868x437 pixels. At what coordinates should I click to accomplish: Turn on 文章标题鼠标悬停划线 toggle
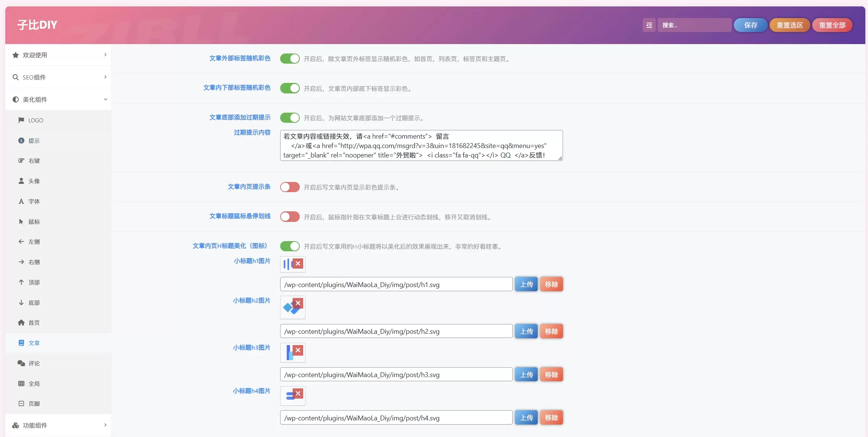(x=290, y=217)
